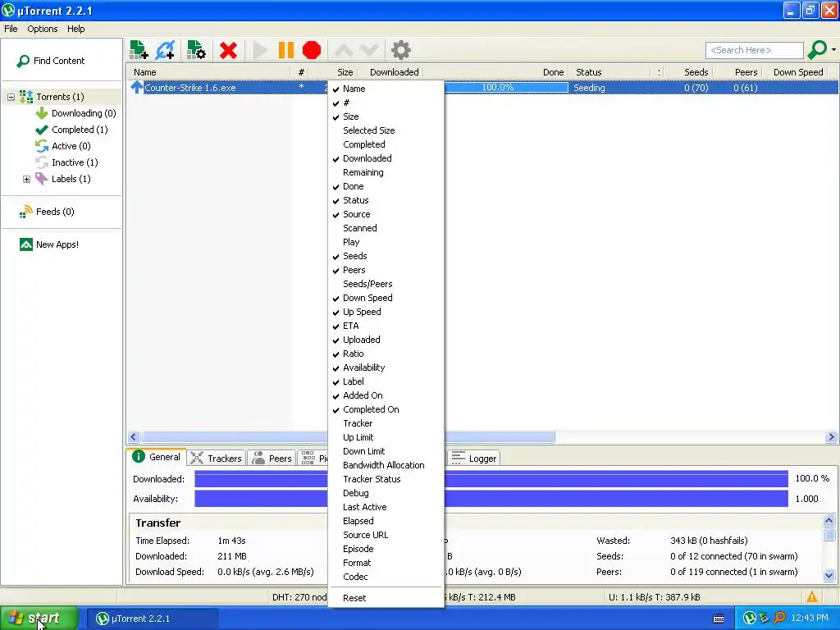Viewport: 840px width, 630px height.
Task: Open New Apps! in the sidebar
Action: pyautogui.click(x=57, y=244)
